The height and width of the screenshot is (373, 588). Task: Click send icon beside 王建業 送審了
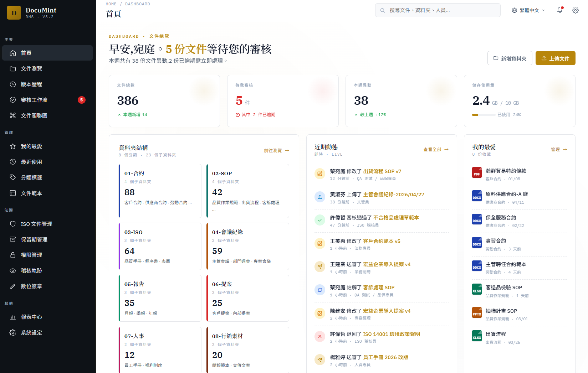click(x=320, y=267)
